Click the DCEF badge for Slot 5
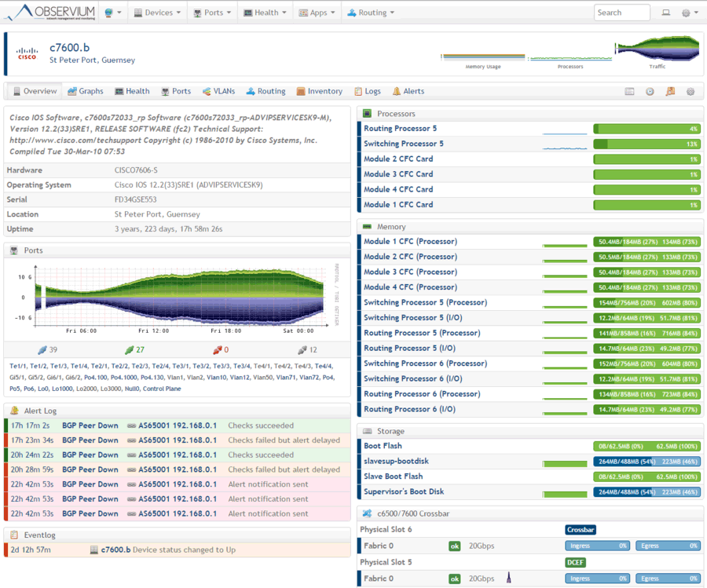The height and width of the screenshot is (588, 707). pos(575,562)
